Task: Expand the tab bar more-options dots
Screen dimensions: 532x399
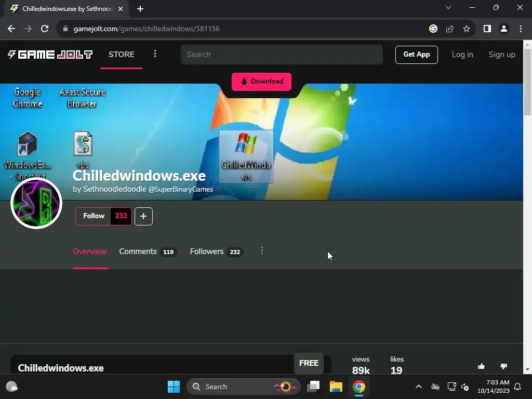Action: click(x=262, y=251)
